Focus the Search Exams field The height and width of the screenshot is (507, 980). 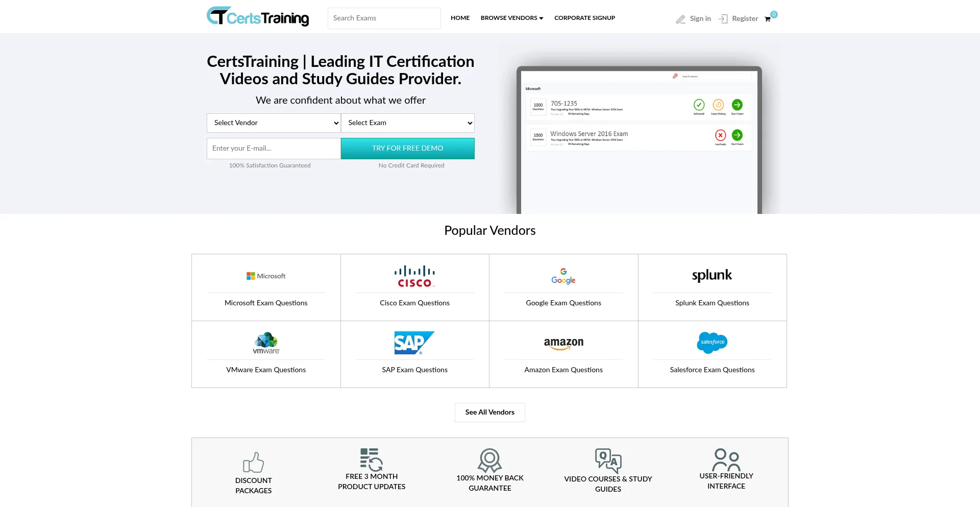(x=384, y=18)
